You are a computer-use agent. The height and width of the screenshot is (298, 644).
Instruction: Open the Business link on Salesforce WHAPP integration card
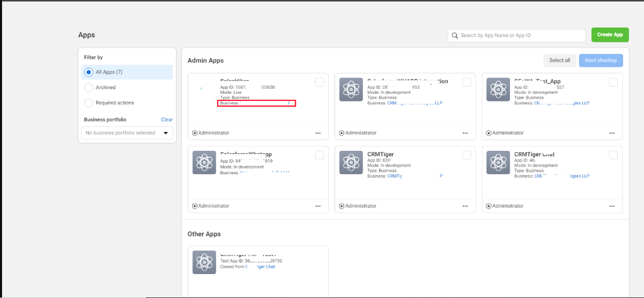pos(415,103)
